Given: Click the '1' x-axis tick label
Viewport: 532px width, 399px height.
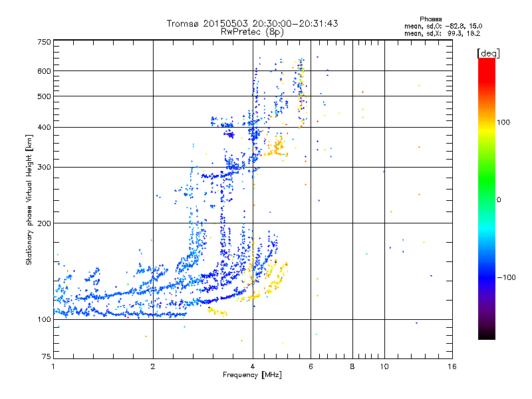Looking at the screenshot, I should click(x=53, y=366).
